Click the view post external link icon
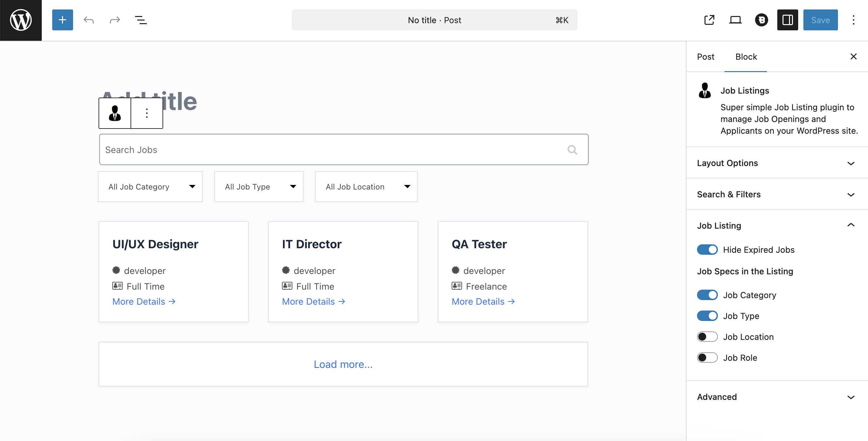The image size is (868, 441). (709, 20)
